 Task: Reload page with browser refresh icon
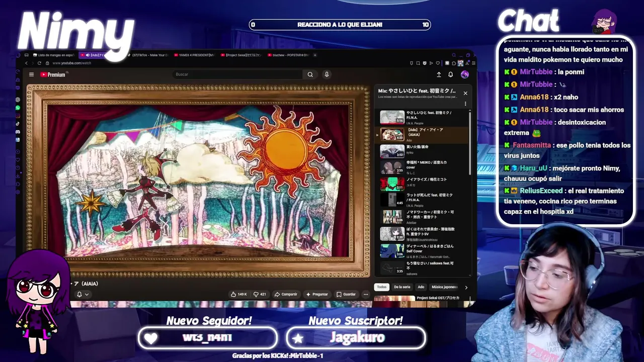click(x=40, y=63)
